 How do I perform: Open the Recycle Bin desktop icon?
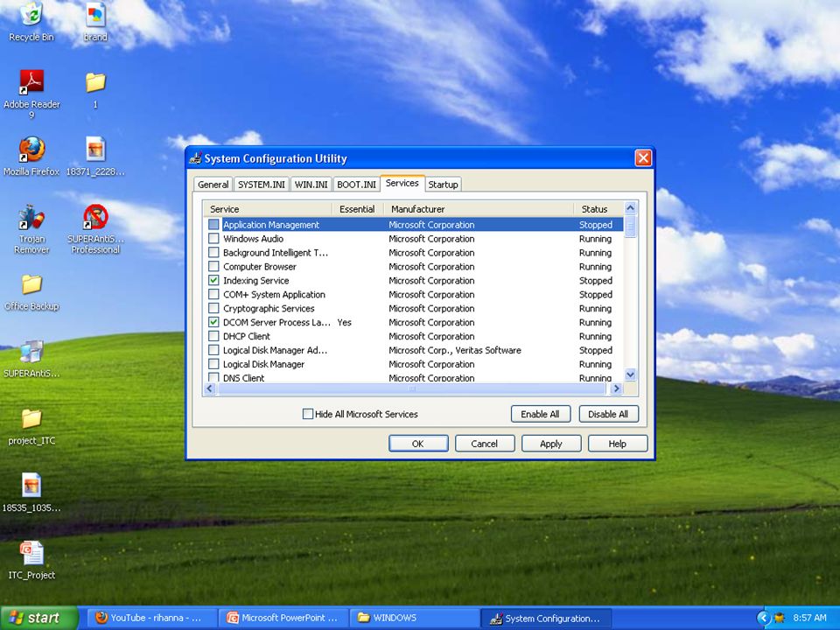pos(31,21)
